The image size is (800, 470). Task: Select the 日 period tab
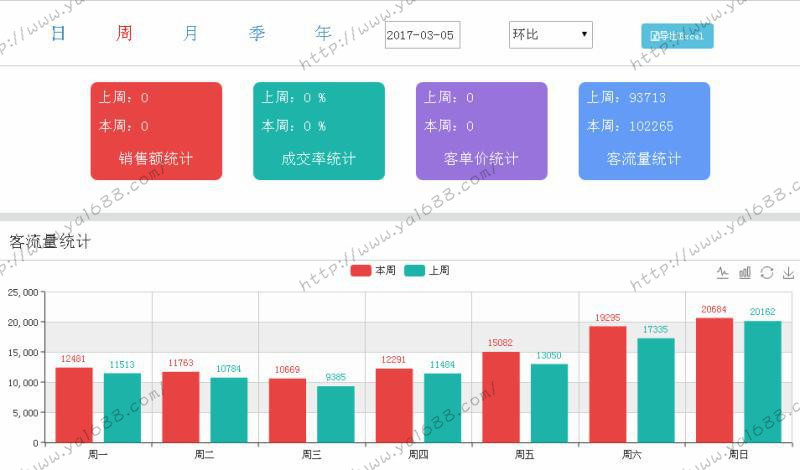(58, 33)
